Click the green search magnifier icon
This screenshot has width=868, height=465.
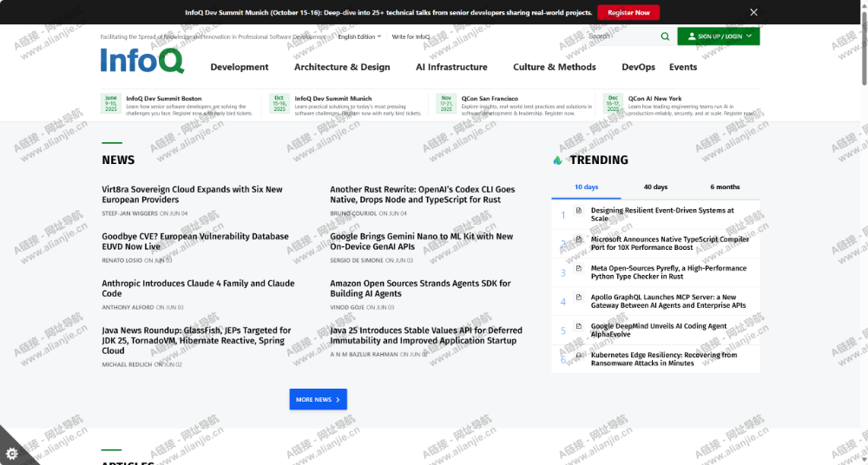[x=665, y=36]
